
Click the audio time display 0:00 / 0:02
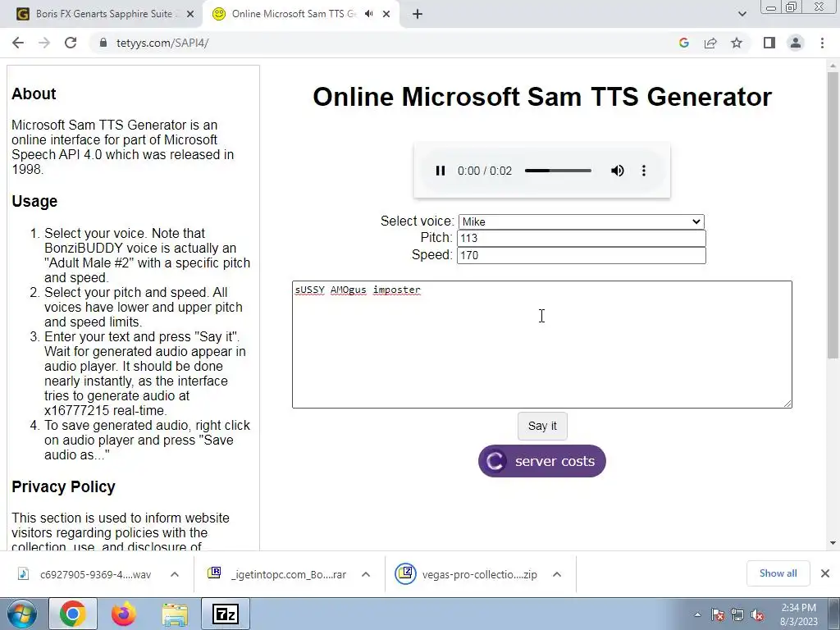(484, 171)
